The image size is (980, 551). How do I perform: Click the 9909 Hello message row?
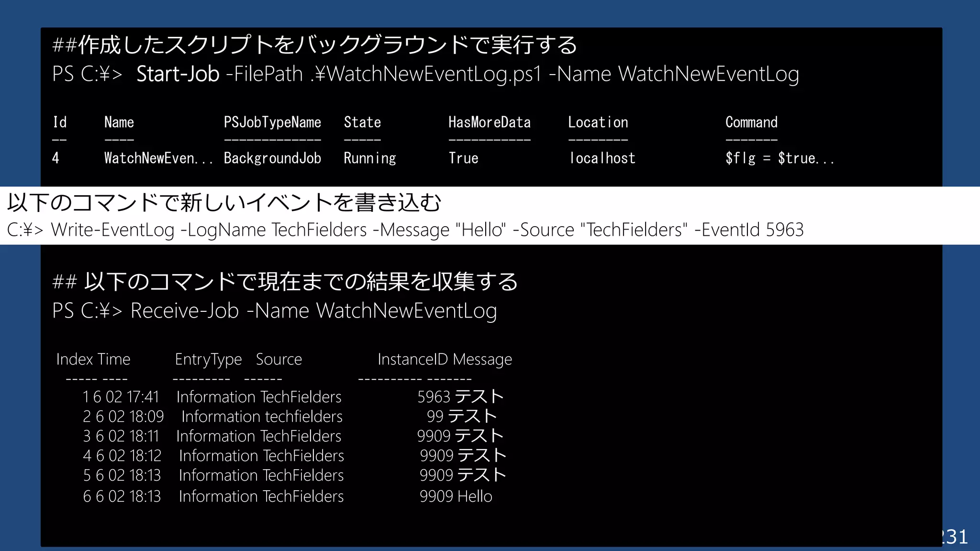click(x=456, y=496)
